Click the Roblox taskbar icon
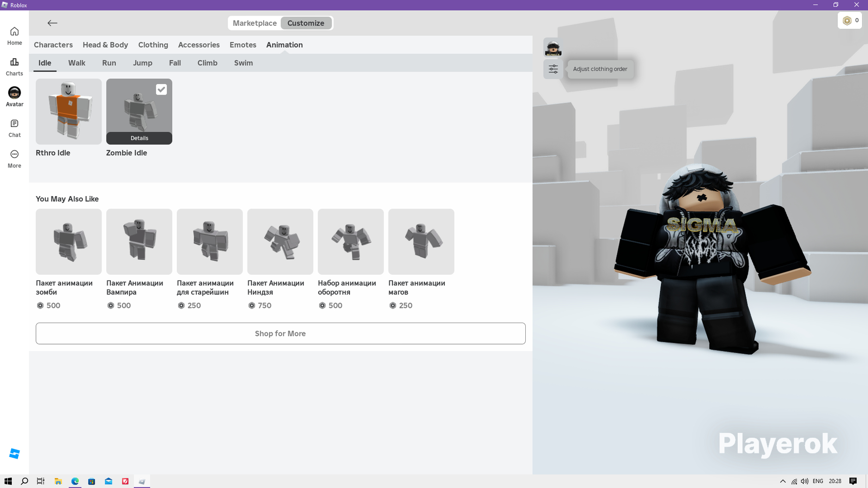Viewport: 868px width, 488px height. click(142, 481)
